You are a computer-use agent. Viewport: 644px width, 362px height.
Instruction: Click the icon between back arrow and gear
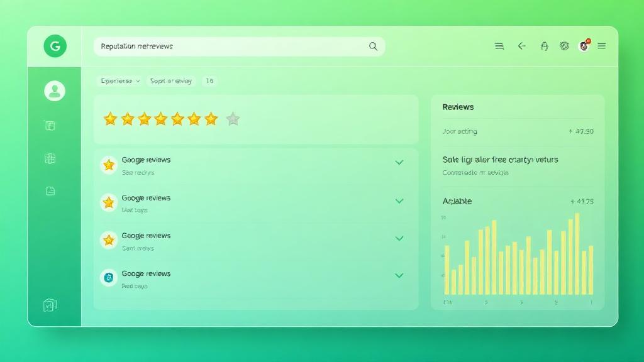click(544, 46)
